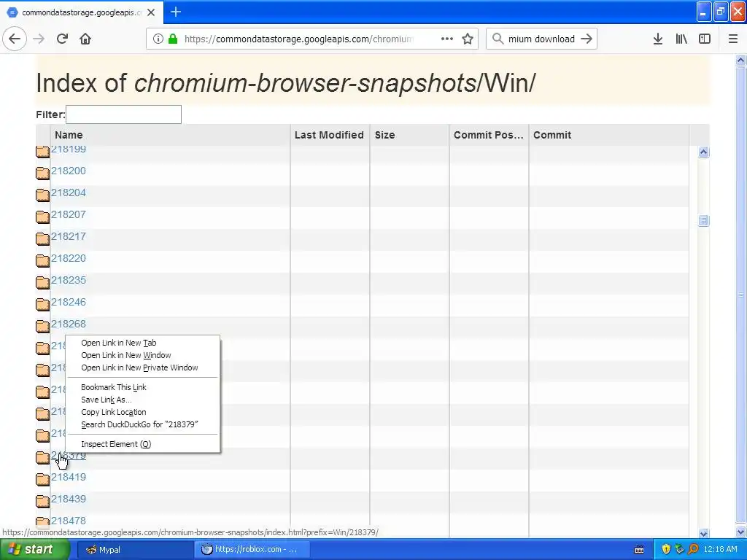Open the Library bookshelf icon
The height and width of the screenshot is (560, 747).
pyautogui.click(x=681, y=39)
